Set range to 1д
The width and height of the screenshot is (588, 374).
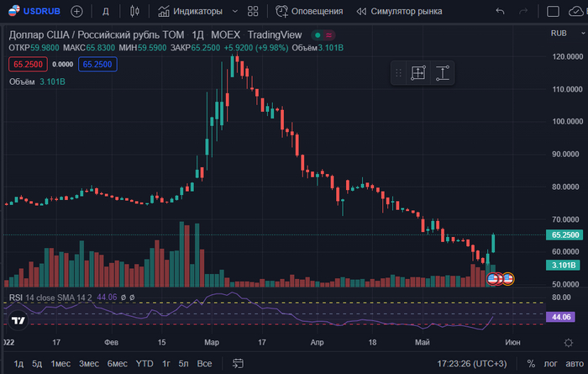(x=18, y=364)
